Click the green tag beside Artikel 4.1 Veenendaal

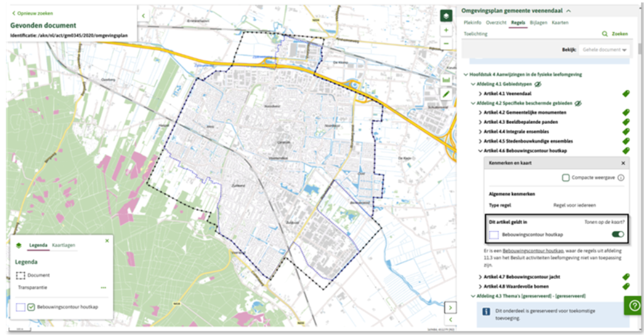626,93
